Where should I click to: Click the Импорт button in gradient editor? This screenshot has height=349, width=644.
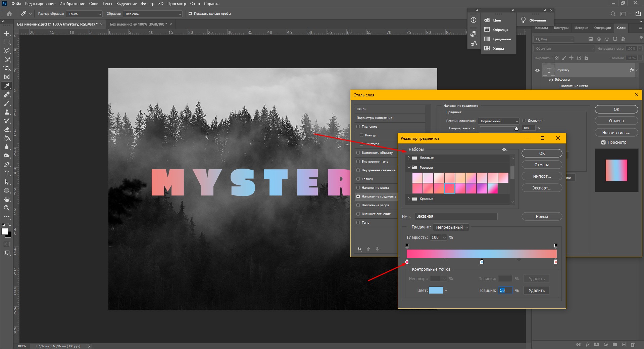[542, 176]
